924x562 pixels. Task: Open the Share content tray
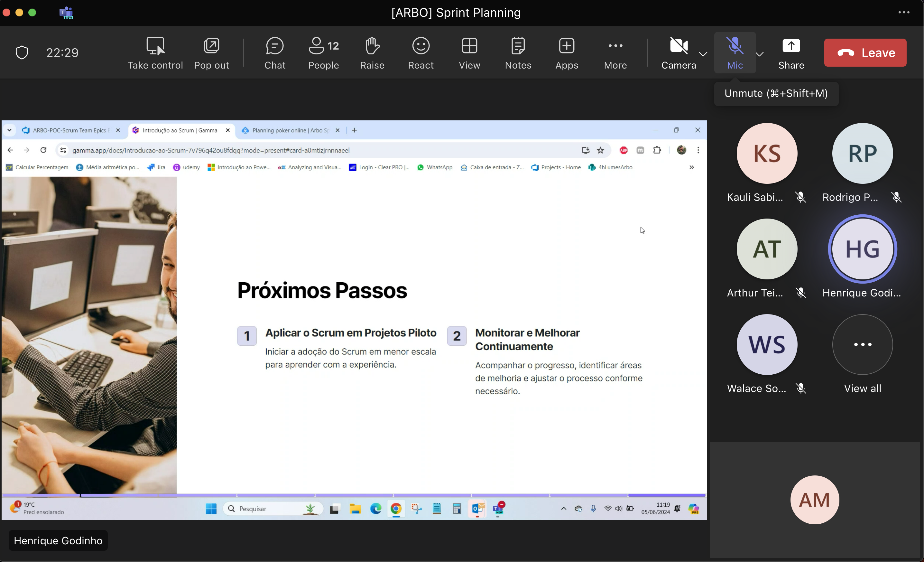click(x=791, y=52)
